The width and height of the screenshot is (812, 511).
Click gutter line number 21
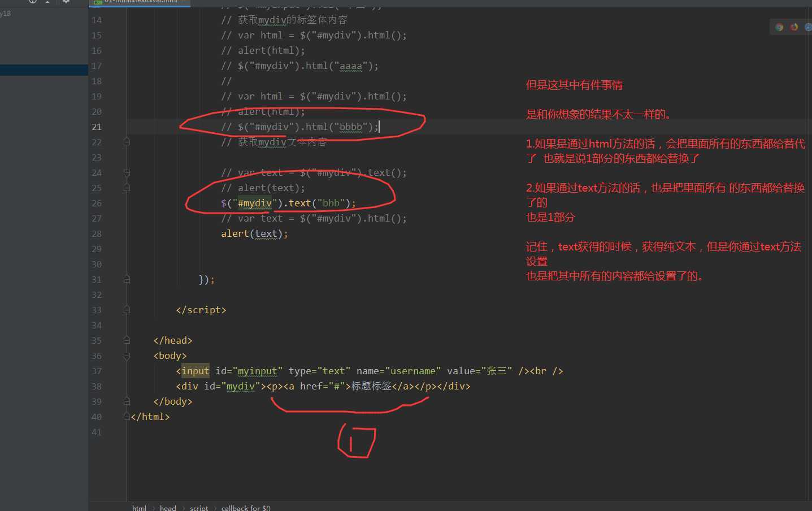97,127
